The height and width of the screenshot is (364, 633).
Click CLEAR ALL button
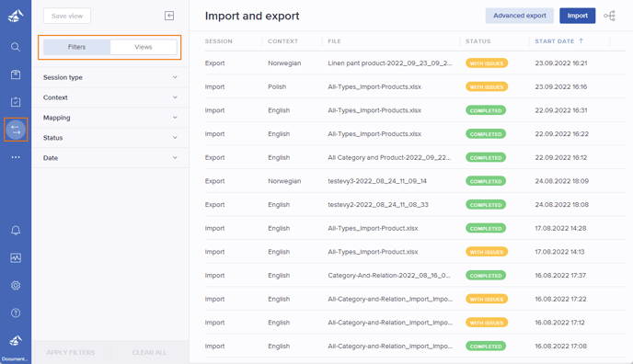coord(149,352)
